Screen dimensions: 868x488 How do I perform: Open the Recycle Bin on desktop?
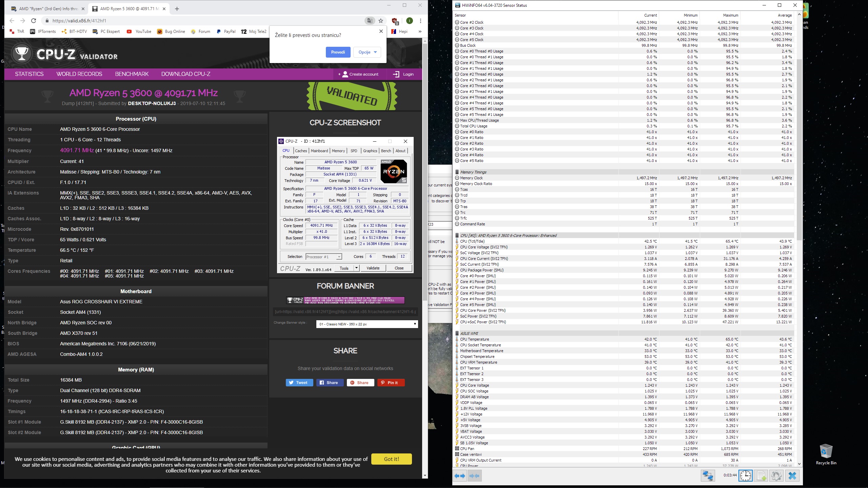click(826, 454)
